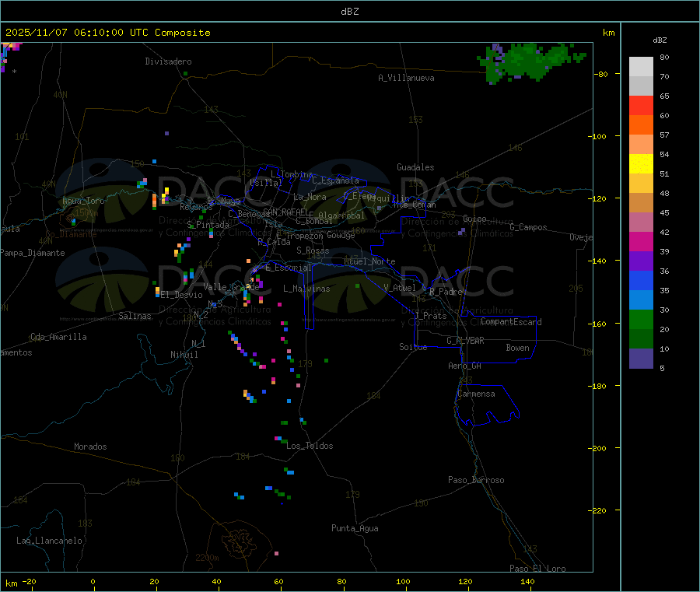This screenshot has height=592, width=700.
Task: Click the 100 km horizontal axis tick
Action: click(x=403, y=582)
